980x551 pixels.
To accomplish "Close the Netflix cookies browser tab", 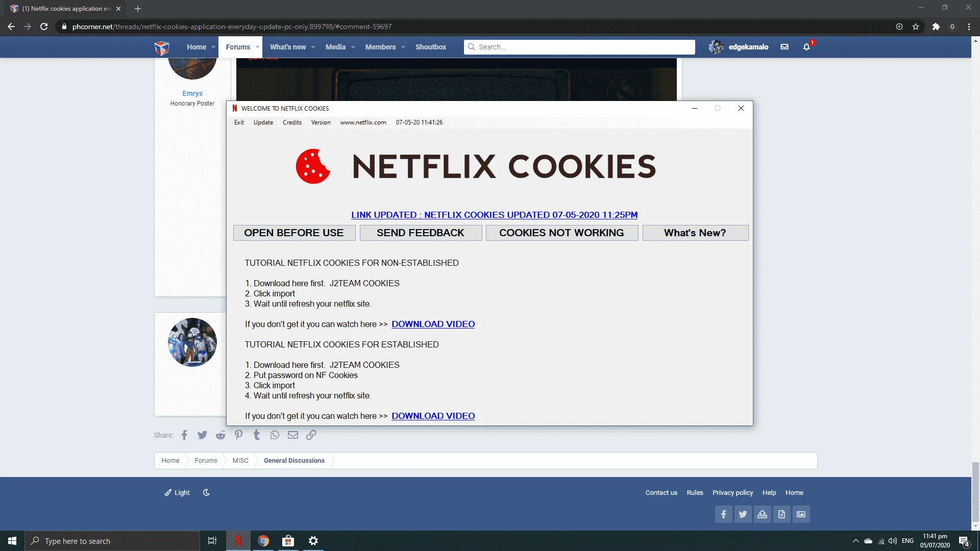I will pos(118,9).
